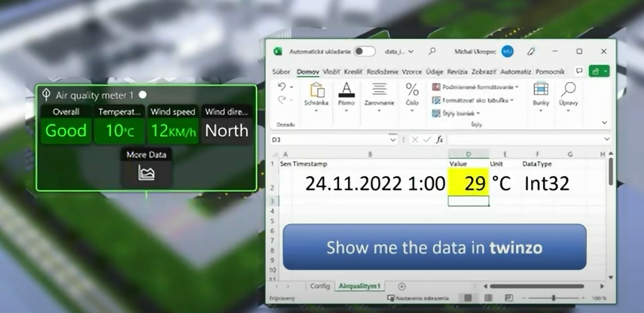Image resolution: width=644 pixels, height=313 pixels.
Task: Select the Domov ribbon tab
Action: click(308, 71)
